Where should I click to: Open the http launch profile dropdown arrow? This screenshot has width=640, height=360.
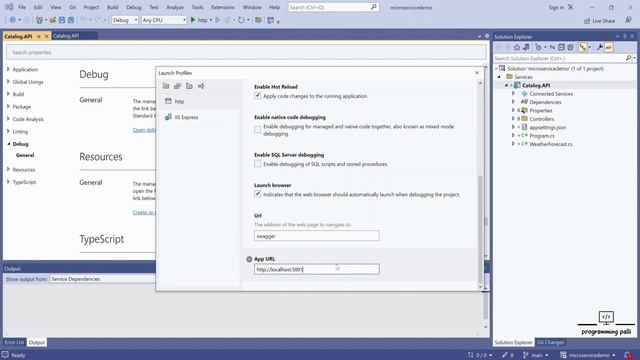pos(211,20)
